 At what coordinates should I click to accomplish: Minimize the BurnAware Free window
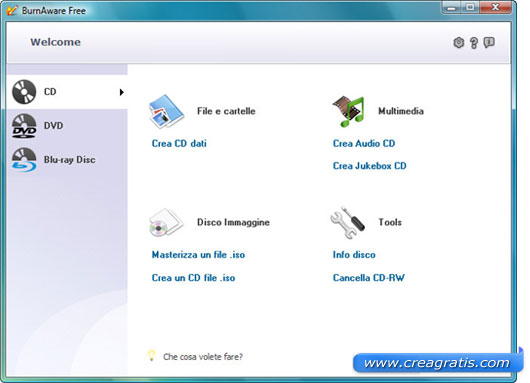[x=452, y=7]
